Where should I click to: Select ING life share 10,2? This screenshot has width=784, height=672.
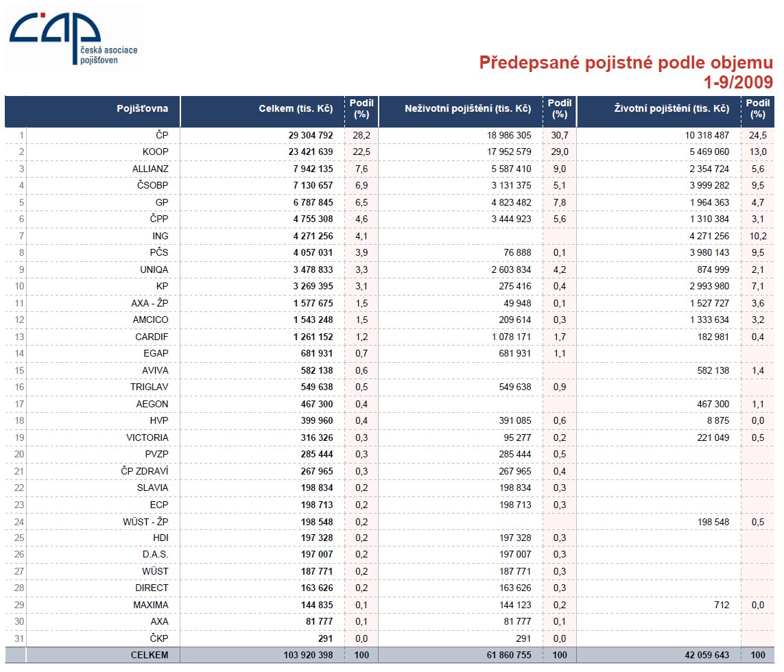(x=758, y=236)
